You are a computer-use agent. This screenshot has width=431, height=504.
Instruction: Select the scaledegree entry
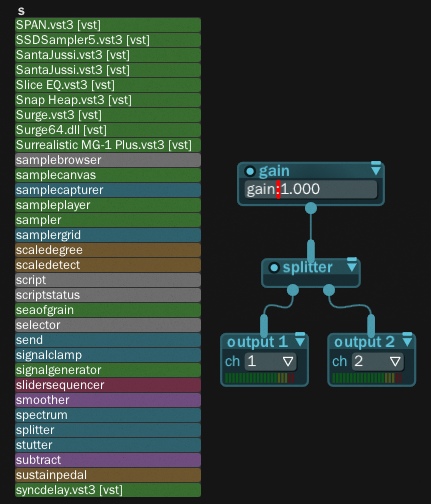tap(108, 250)
